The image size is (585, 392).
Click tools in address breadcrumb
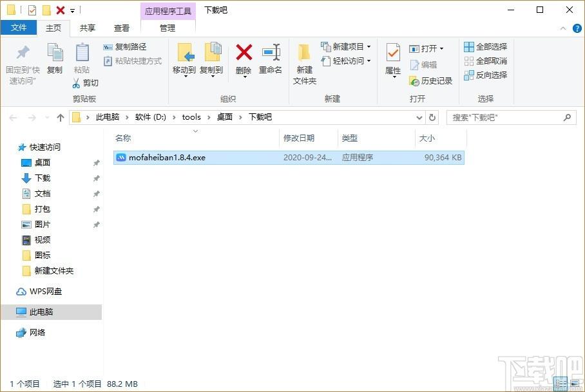(191, 117)
